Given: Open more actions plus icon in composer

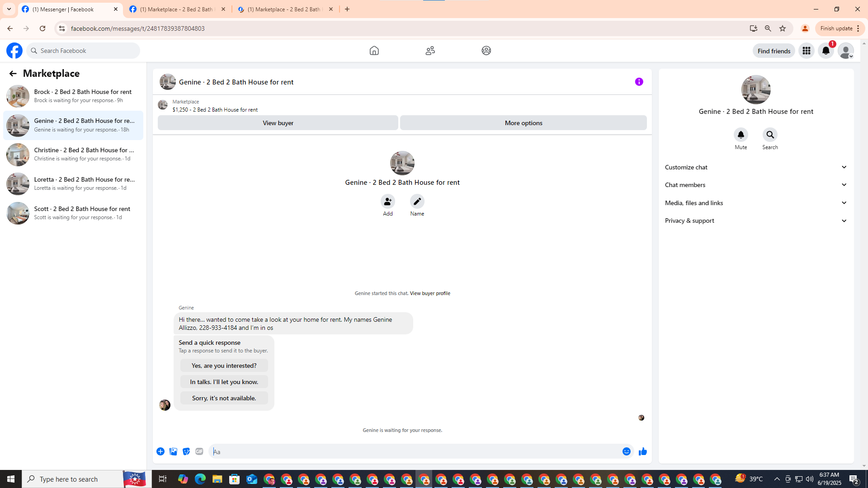Looking at the screenshot, I should 160,451.
